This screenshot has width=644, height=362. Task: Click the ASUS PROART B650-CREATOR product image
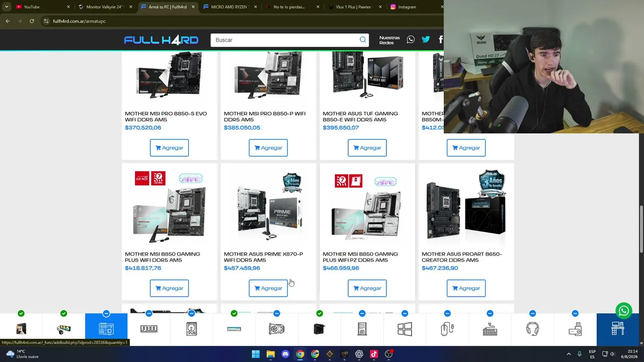coord(466,207)
